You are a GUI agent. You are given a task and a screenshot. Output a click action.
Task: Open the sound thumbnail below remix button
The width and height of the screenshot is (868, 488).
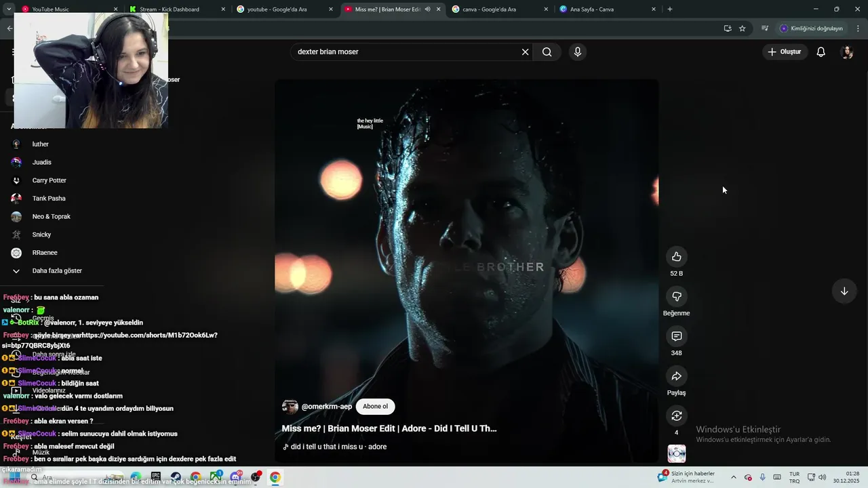pos(676,453)
